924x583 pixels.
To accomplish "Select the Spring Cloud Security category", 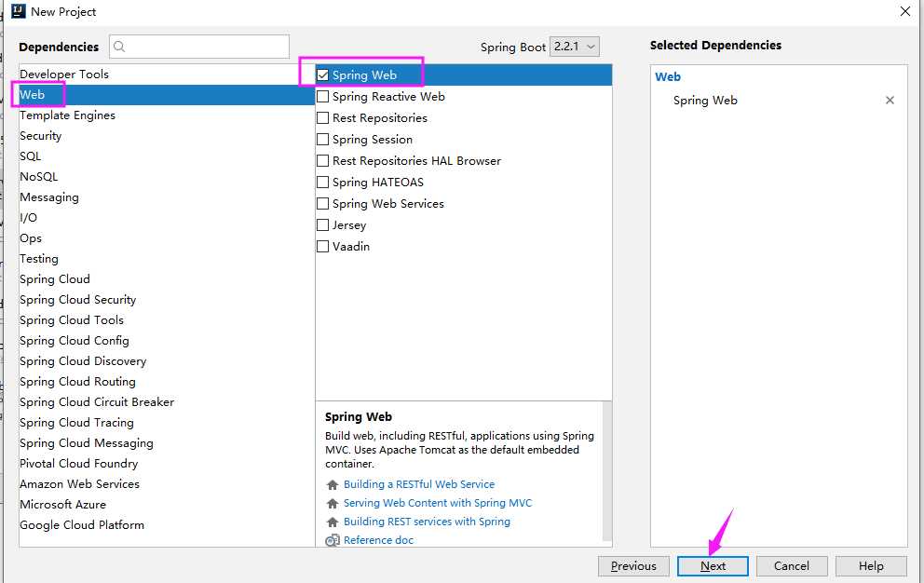I will tap(167, 300).
